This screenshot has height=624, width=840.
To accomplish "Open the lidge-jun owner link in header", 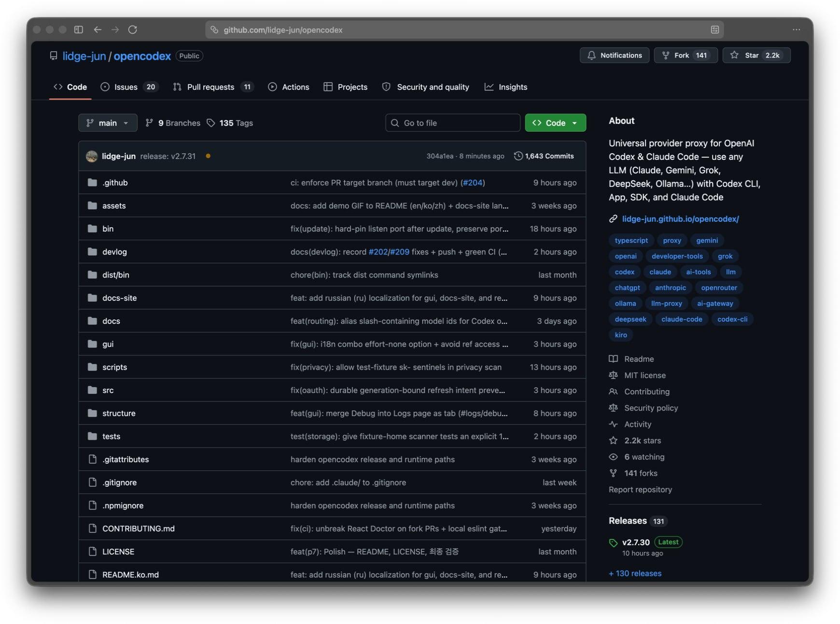I will [x=84, y=56].
